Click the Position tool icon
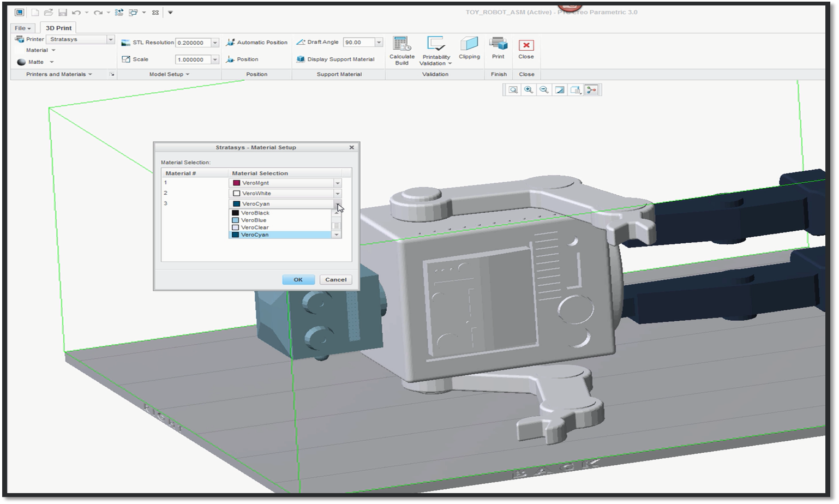Viewport: 839px width, 504px height. [x=230, y=59]
